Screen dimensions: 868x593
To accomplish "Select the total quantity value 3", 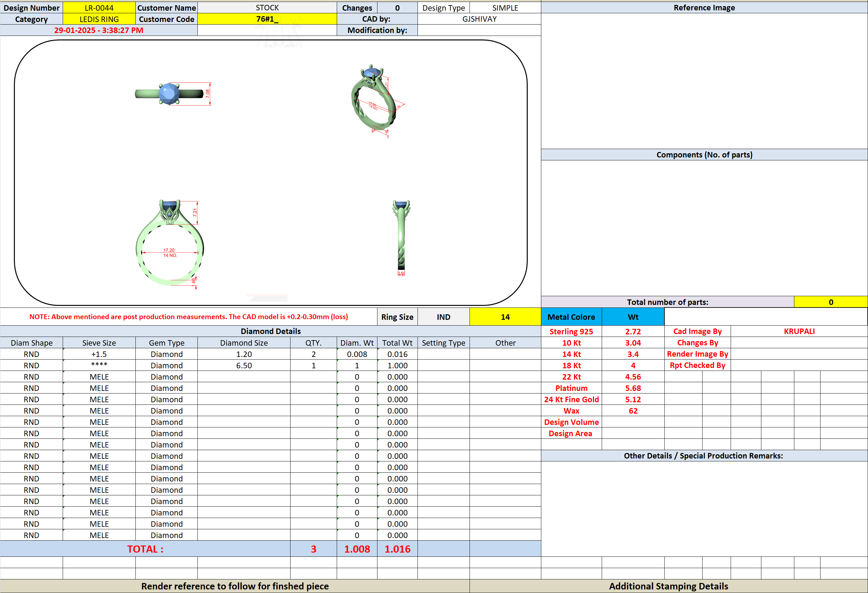I will tap(313, 549).
